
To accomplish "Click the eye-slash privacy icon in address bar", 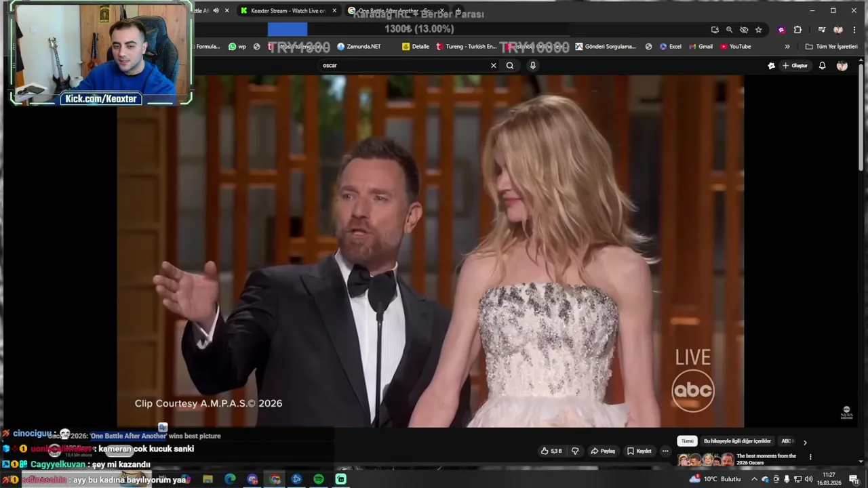I will (x=744, y=30).
